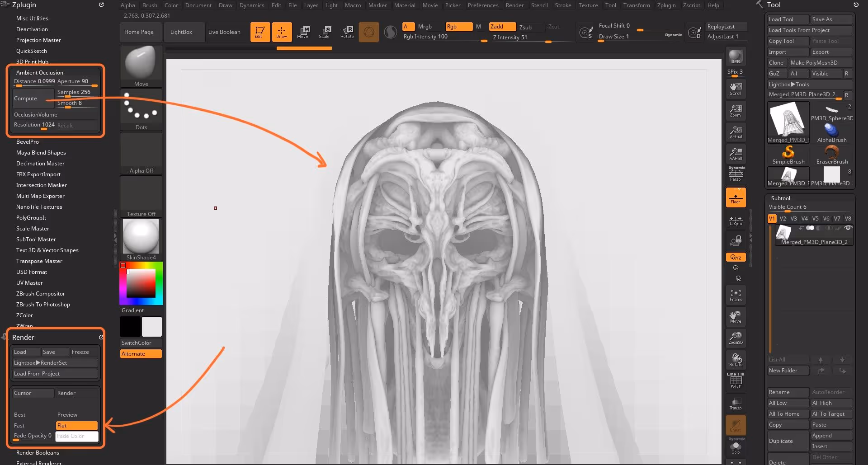Image resolution: width=868 pixels, height=465 pixels.
Task: Click the Make PolyMesh3D button
Action: (821, 63)
